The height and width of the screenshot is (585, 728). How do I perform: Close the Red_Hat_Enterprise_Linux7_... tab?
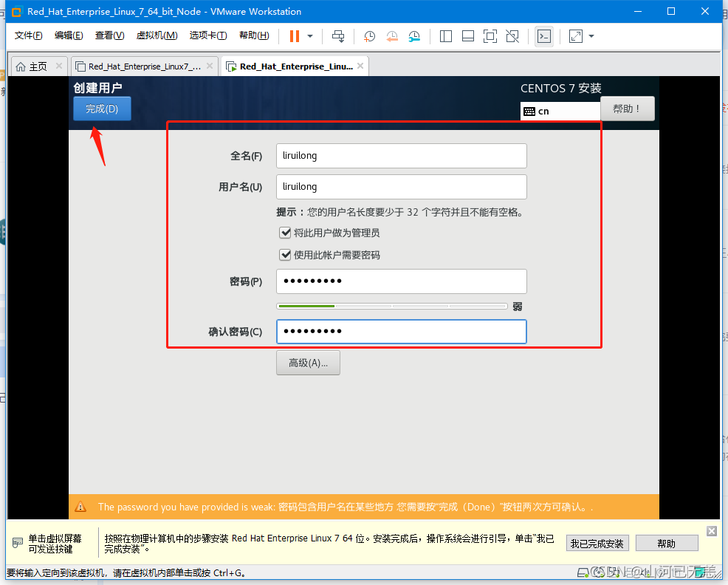210,66
